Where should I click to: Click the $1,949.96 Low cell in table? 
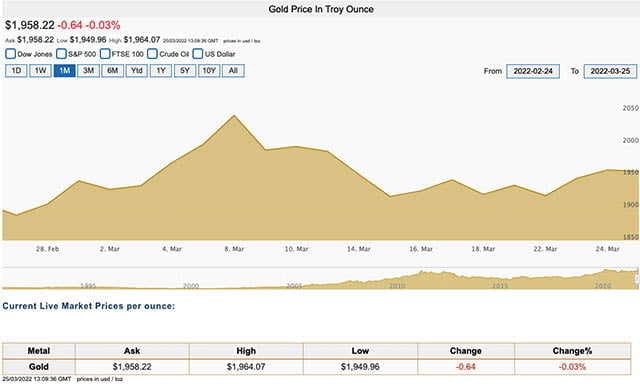[360, 367]
